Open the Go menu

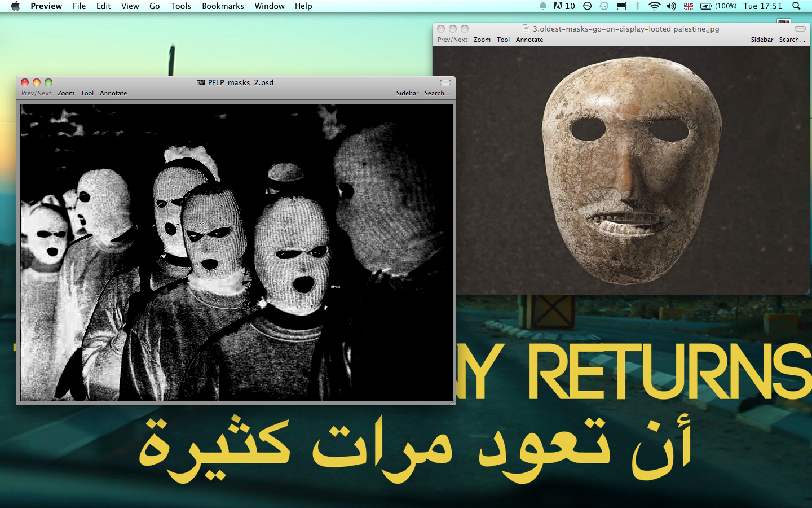pyautogui.click(x=155, y=6)
